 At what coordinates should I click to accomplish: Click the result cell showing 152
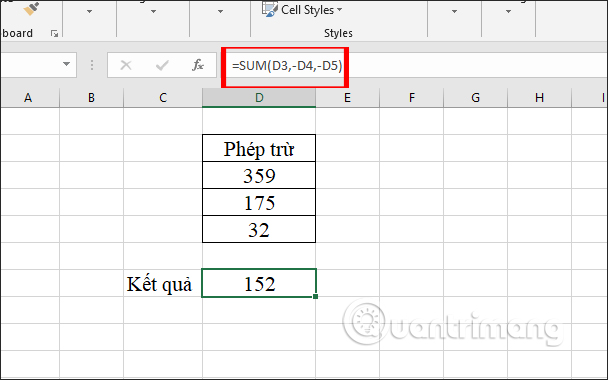[259, 283]
